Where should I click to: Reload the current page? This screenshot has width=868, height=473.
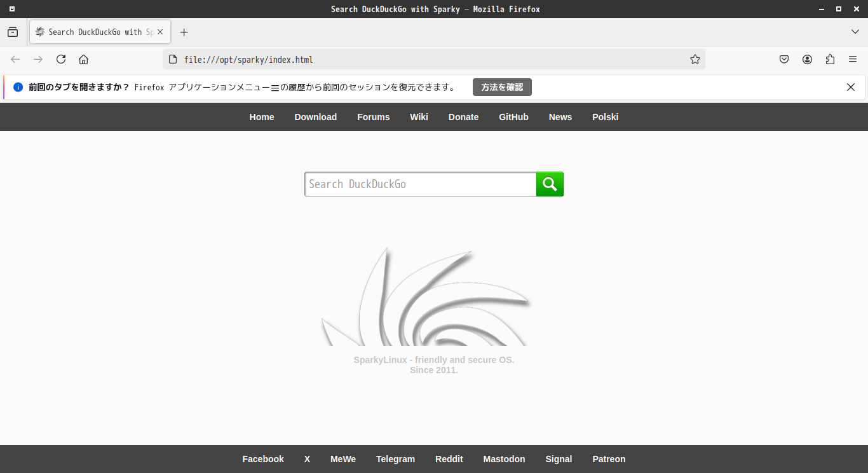pyautogui.click(x=61, y=59)
